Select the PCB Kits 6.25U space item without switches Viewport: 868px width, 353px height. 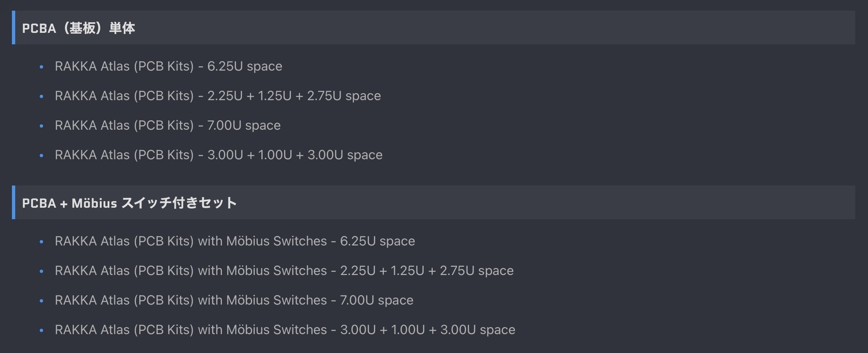tap(169, 66)
